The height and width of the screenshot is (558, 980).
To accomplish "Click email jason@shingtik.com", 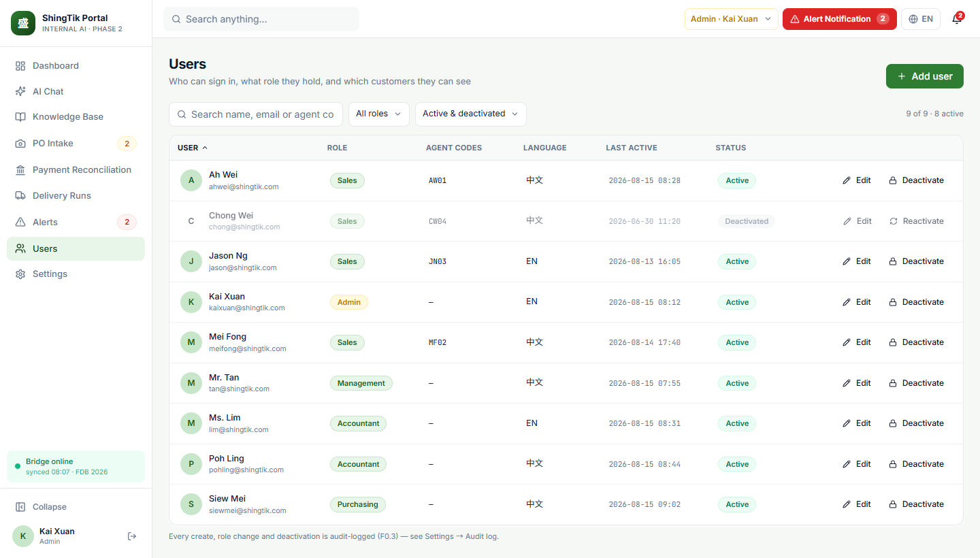I will [x=243, y=267].
